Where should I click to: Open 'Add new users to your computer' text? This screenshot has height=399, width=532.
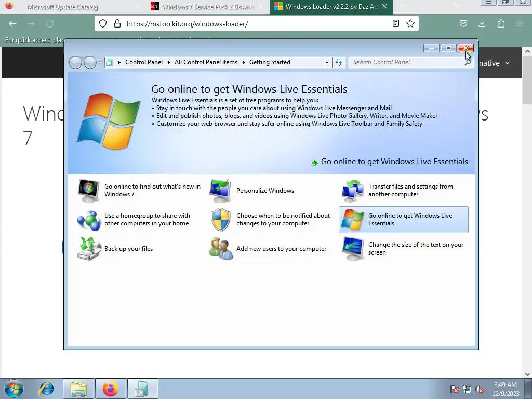click(281, 249)
